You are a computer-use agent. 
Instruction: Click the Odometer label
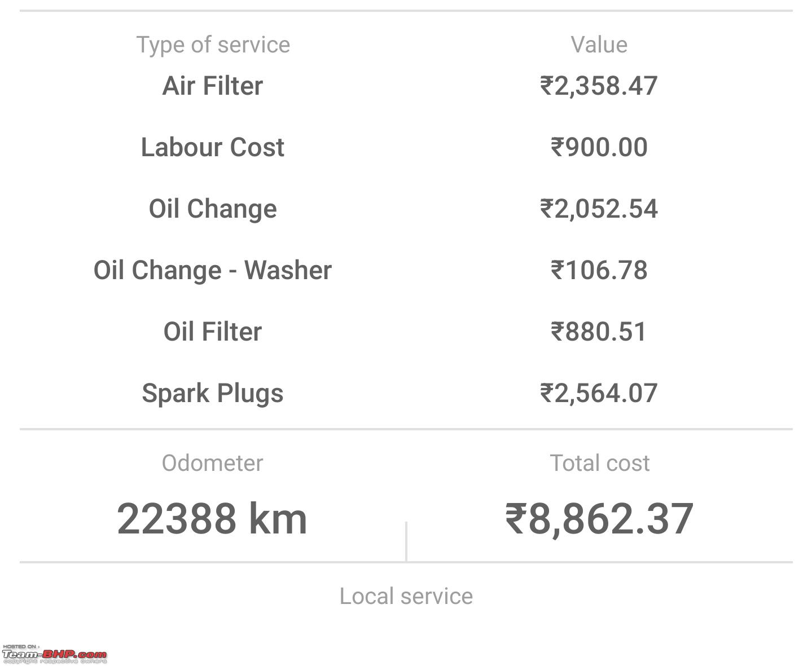[x=213, y=463]
